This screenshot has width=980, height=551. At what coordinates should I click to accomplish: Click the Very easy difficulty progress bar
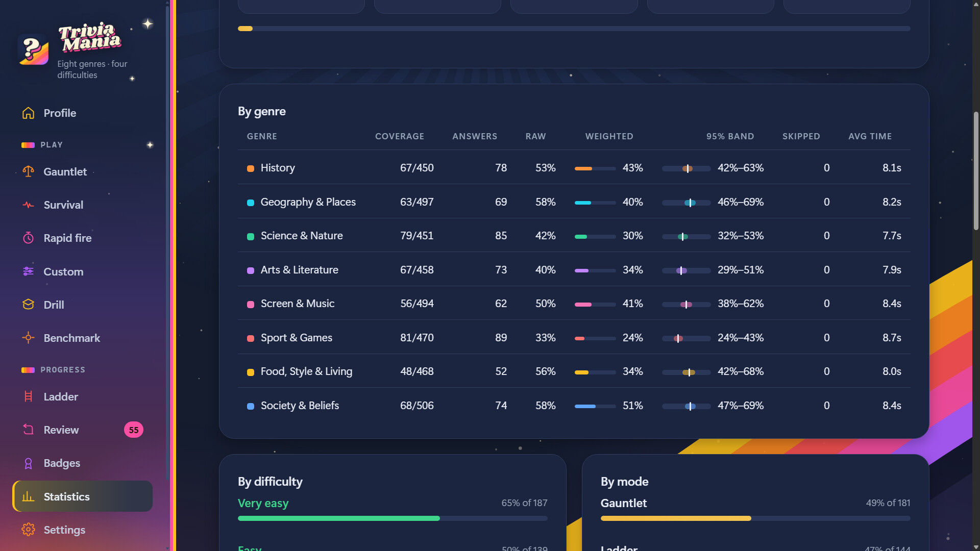[393, 518]
